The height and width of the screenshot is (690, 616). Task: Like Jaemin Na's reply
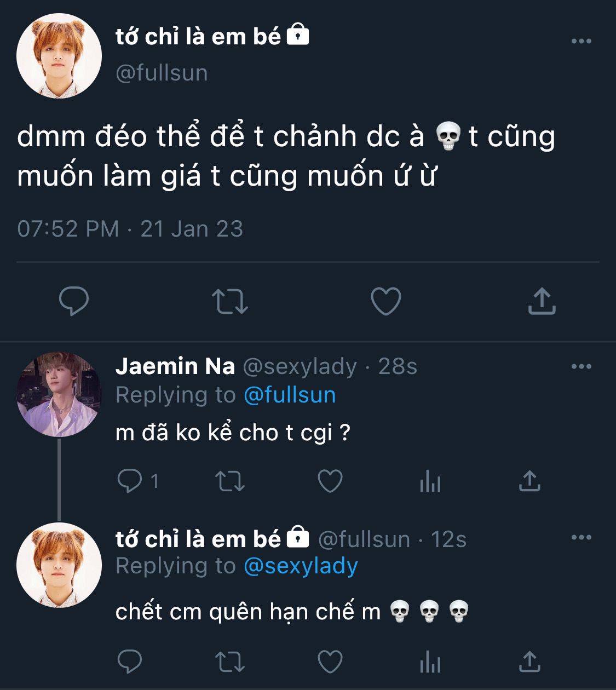[x=330, y=481]
